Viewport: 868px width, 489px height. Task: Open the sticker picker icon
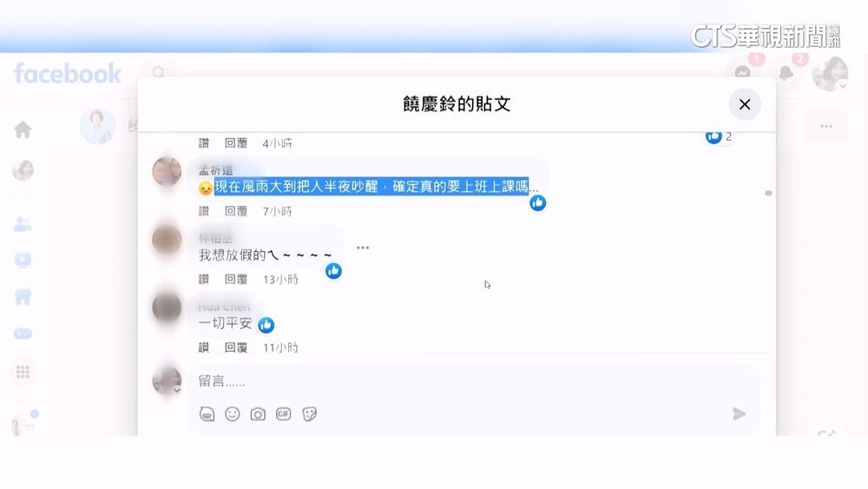(310, 413)
